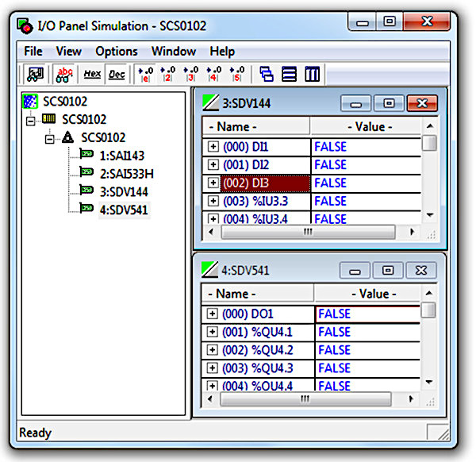Click the application icon in the title bar
This screenshot has height=462, width=476.
[x=25, y=26]
